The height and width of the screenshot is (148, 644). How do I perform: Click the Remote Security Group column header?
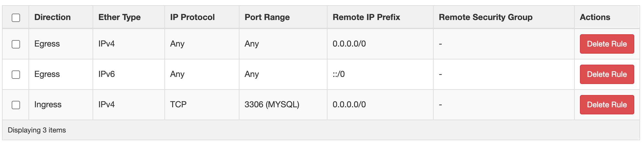click(x=485, y=17)
